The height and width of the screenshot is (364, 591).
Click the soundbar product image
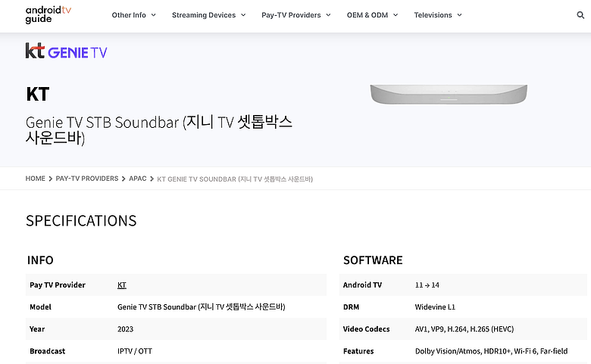pos(449,94)
